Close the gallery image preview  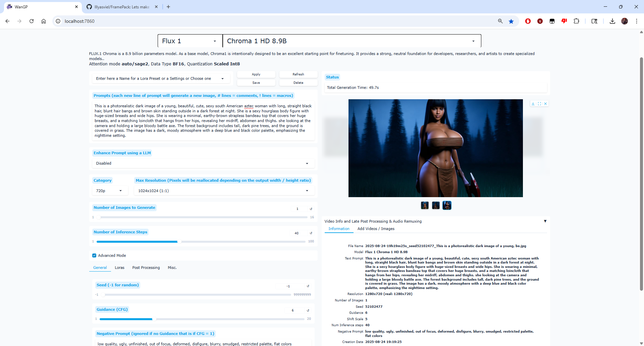point(546,104)
